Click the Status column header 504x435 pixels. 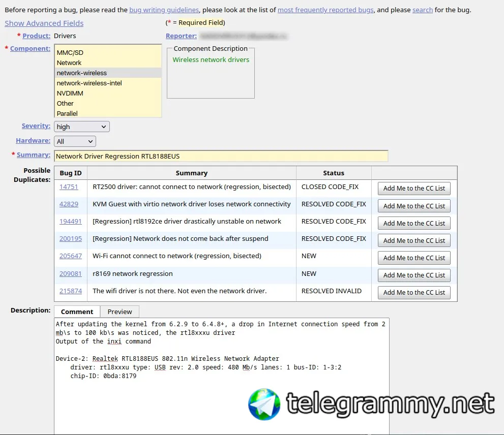334,173
